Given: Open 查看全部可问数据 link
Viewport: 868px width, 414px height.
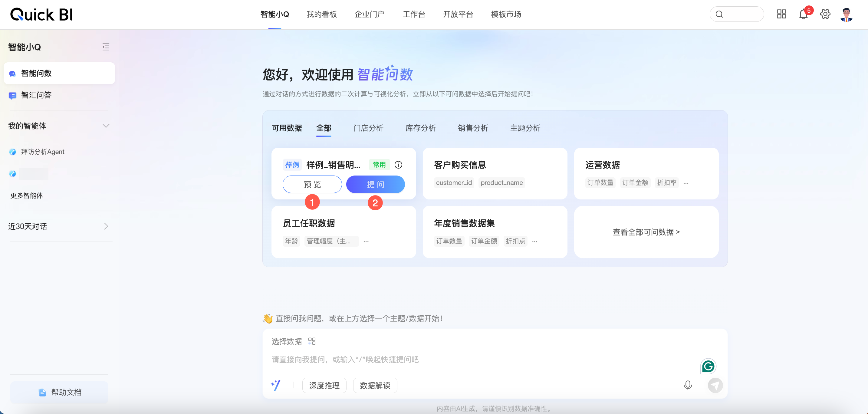Looking at the screenshot, I should tap(646, 232).
